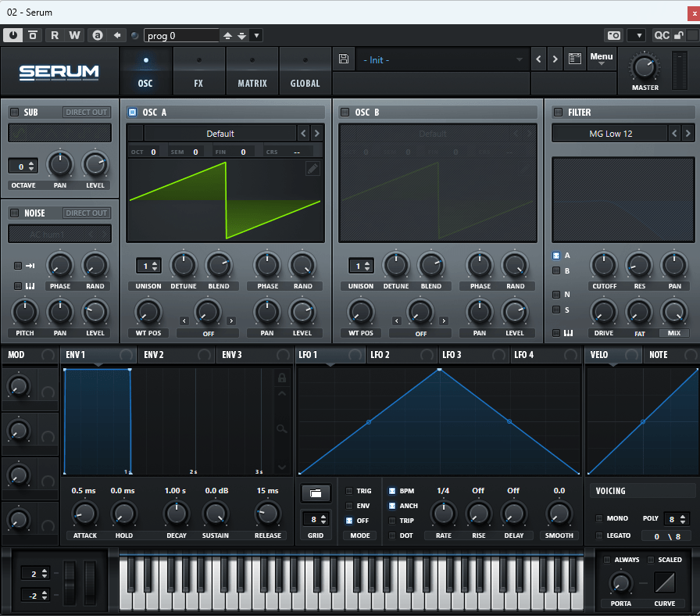Click the R read automation button
Screen dimensions: 700x616
55,35
